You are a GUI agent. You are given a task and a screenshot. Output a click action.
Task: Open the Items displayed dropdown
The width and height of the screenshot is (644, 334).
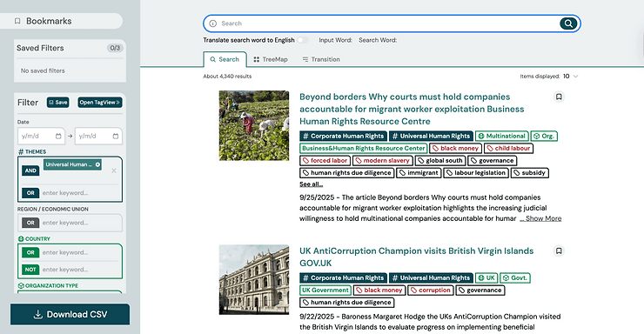click(x=571, y=77)
